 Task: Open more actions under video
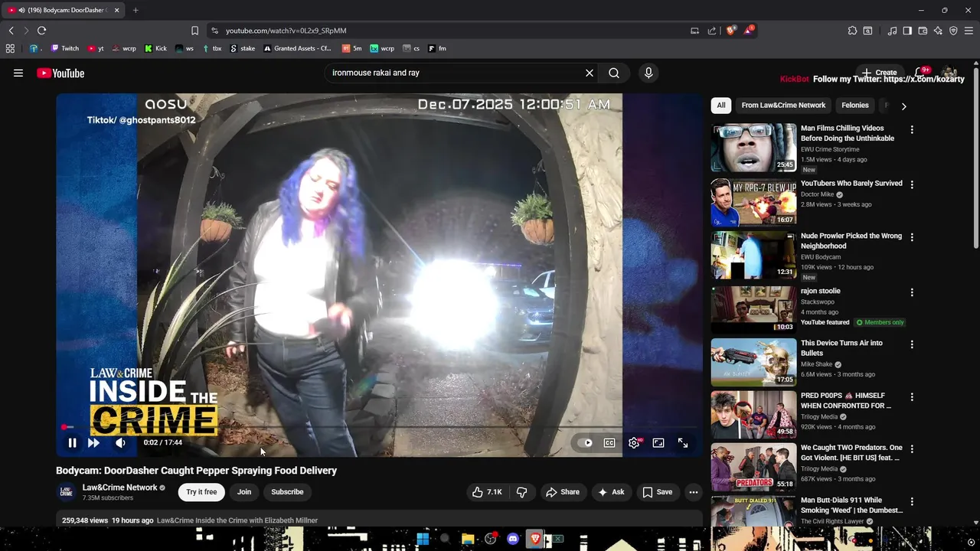click(693, 492)
